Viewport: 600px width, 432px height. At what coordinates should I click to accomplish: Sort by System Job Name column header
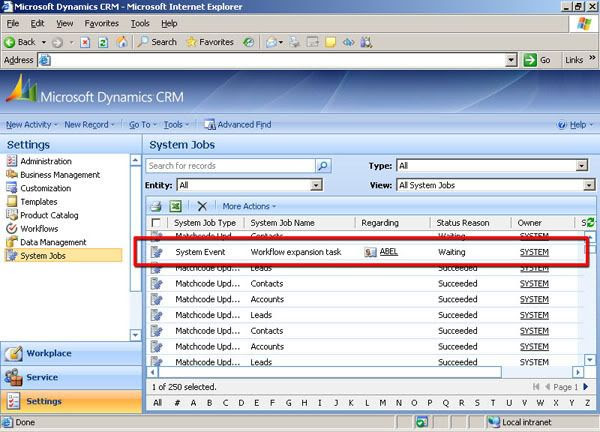(282, 223)
